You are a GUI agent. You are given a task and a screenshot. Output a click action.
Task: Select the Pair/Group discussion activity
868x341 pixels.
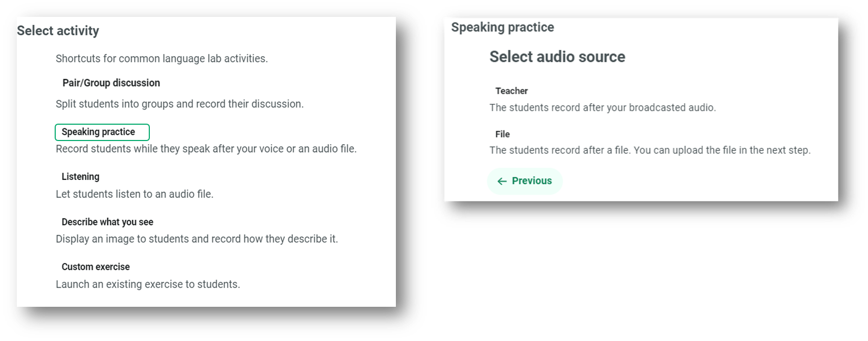pyautogui.click(x=111, y=83)
